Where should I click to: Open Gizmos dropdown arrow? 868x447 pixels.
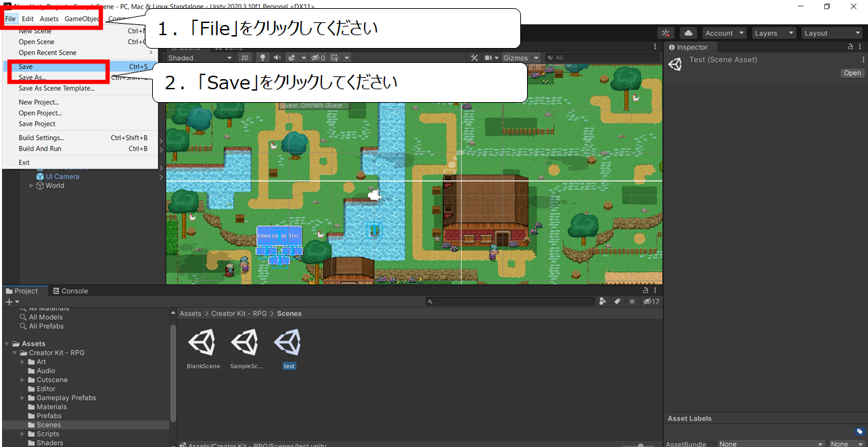pos(536,58)
